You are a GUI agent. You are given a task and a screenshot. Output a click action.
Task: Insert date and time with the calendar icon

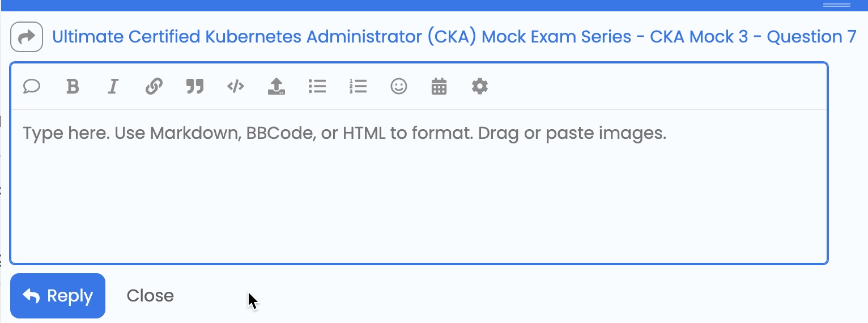tap(439, 87)
